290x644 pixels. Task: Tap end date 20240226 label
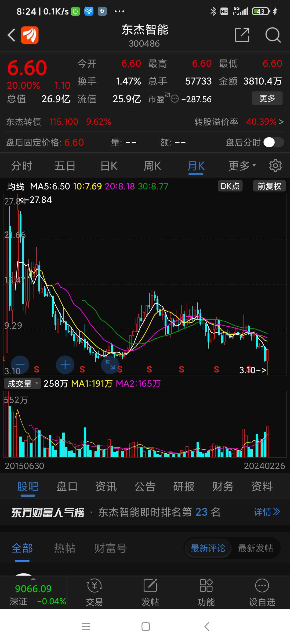(x=264, y=466)
